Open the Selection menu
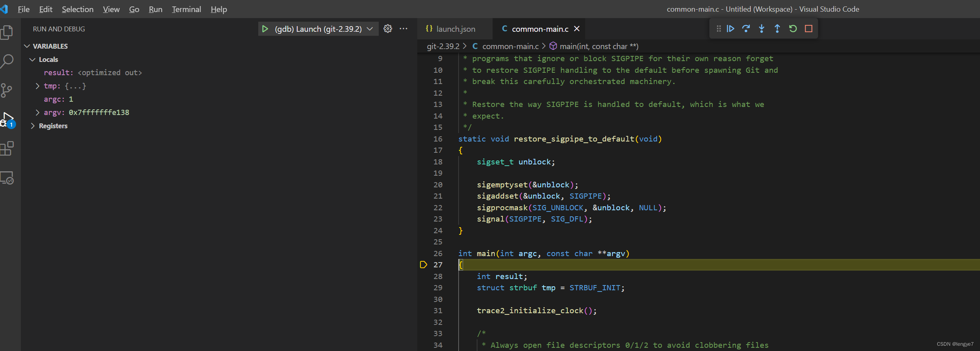The image size is (980, 351). point(78,9)
